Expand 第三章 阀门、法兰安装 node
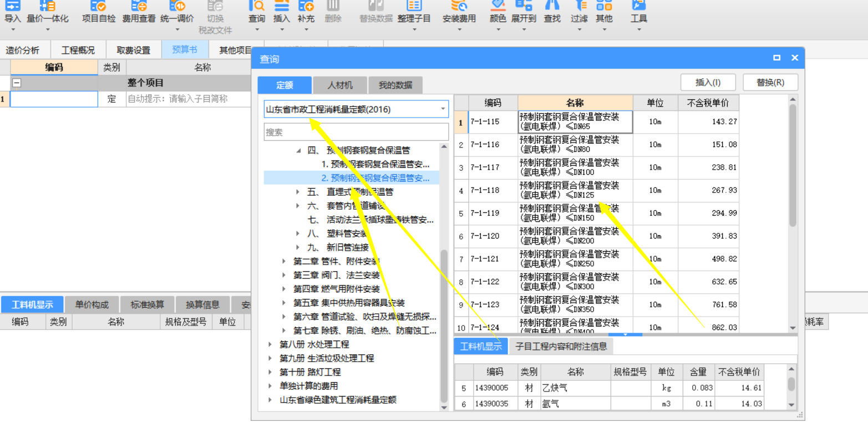868x432 pixels. click(x=285, y=275)
